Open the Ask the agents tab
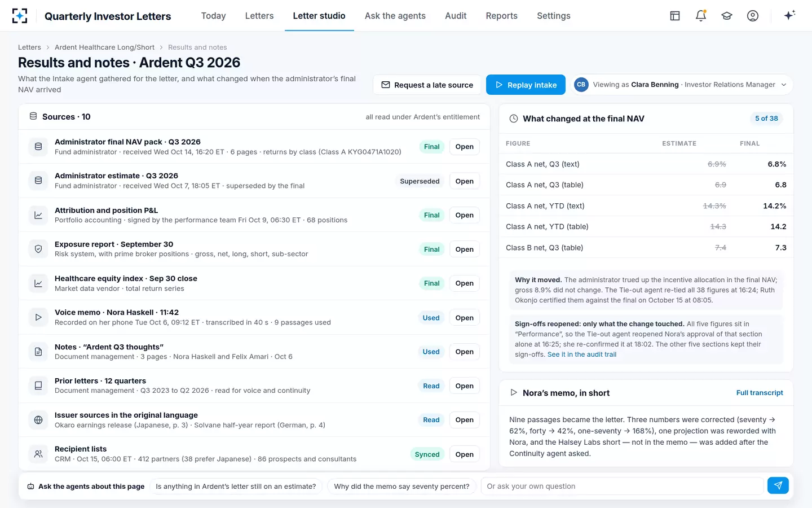Viewport: 812px width, 508px height. pyautogui.click(x=395, y=16)
